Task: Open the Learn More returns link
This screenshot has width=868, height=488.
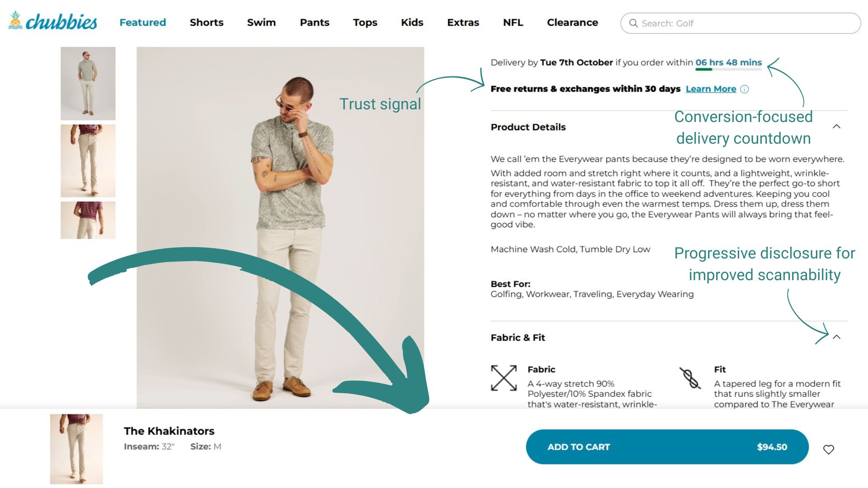Action: coord(711,89)
